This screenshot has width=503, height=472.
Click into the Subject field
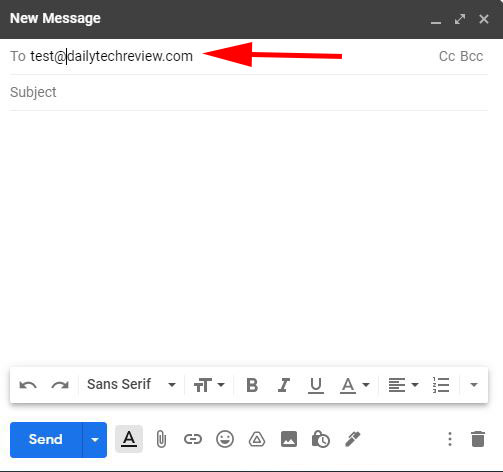[249, 92]
